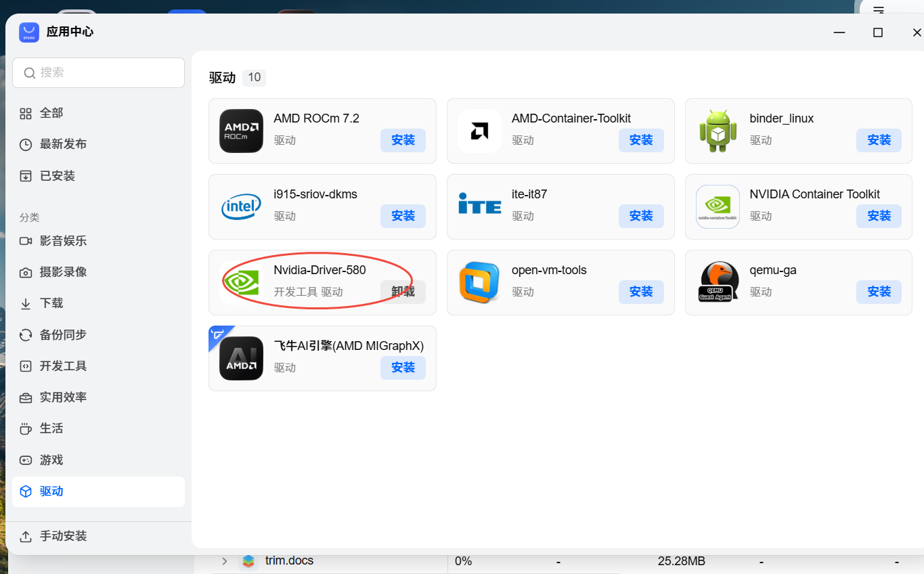Click the Intel logo for i915-sriov-dkms
The height and width of the screenshot is (574, 924).
click(241, 206)
